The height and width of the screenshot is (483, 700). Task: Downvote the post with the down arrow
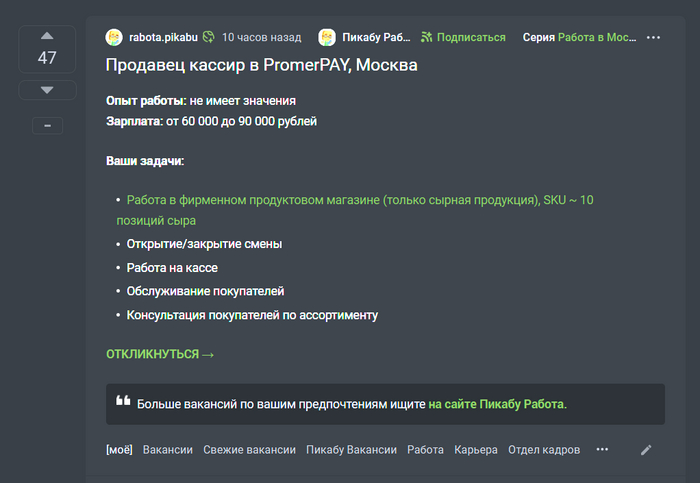click(47, 90)
